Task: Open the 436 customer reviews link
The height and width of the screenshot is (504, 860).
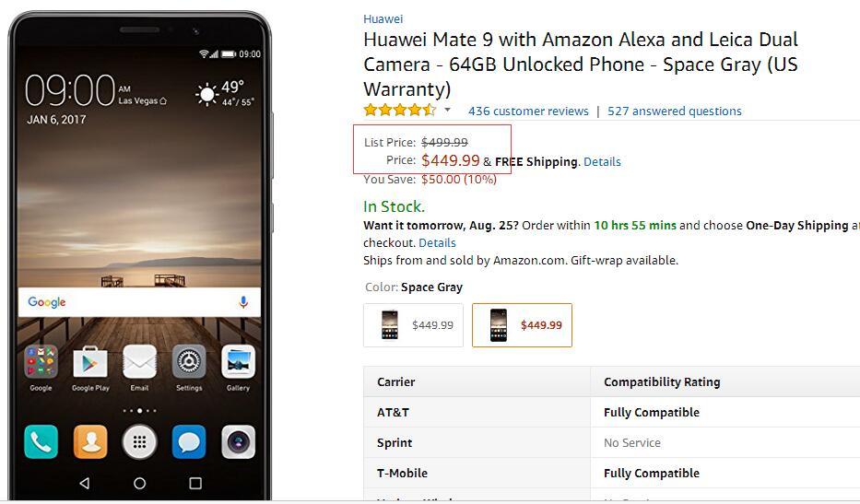Action: [x=528, y=111]
